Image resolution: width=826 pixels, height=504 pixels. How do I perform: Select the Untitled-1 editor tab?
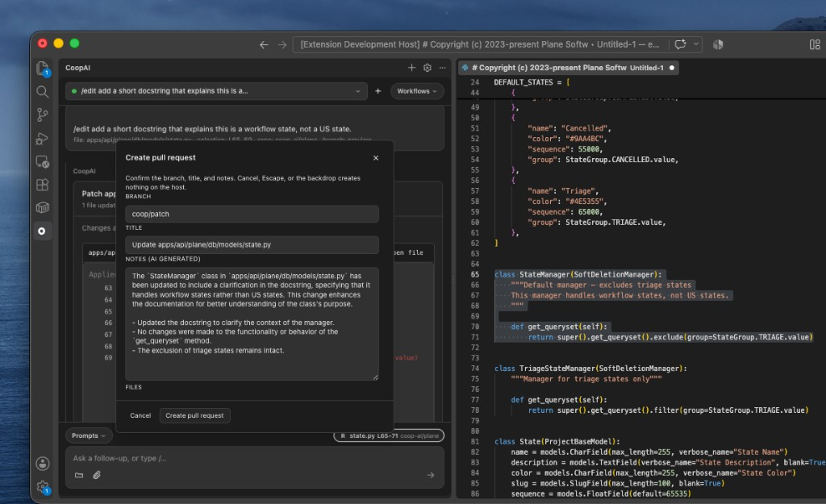tap(568, 68)
